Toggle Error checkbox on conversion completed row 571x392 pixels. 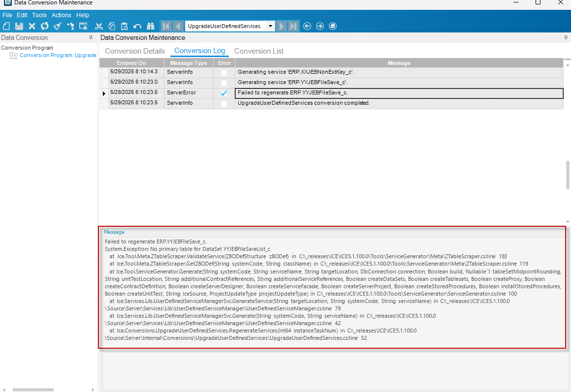coord(224,103)
